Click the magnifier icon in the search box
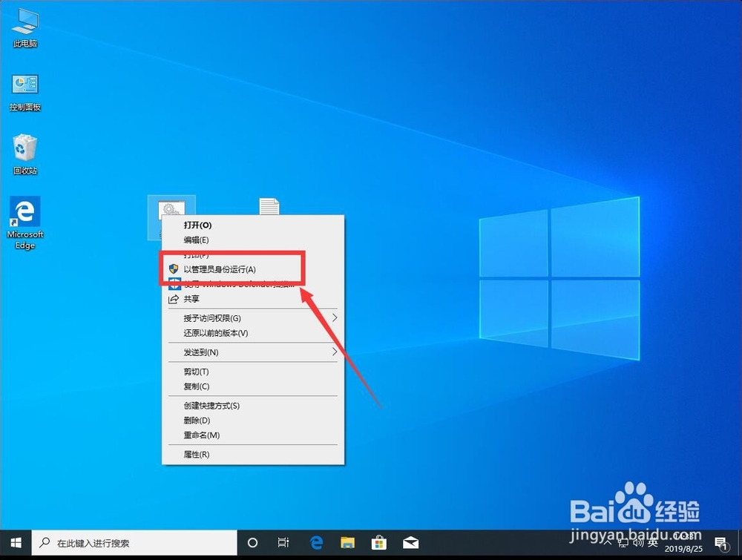742x560 pixels. coord(45,542)
